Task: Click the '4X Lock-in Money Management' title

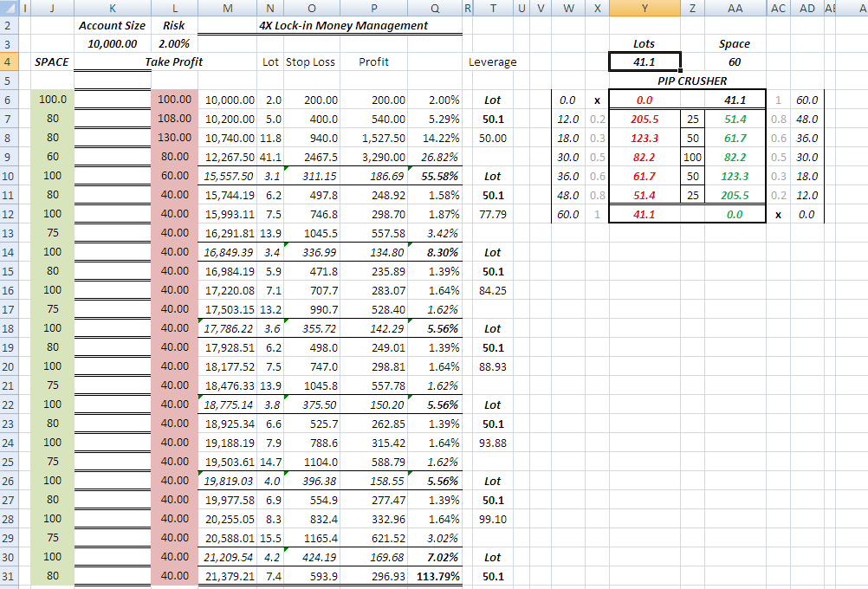Action: (343, 25)
